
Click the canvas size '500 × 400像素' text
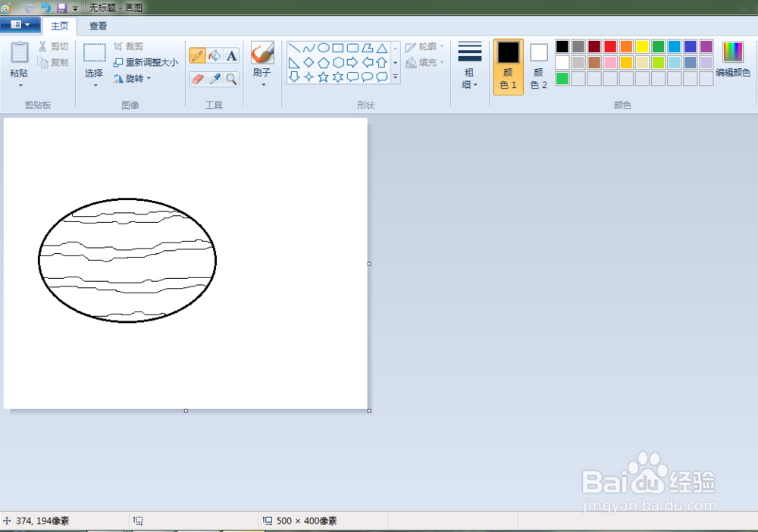click(x=306, y=521)
